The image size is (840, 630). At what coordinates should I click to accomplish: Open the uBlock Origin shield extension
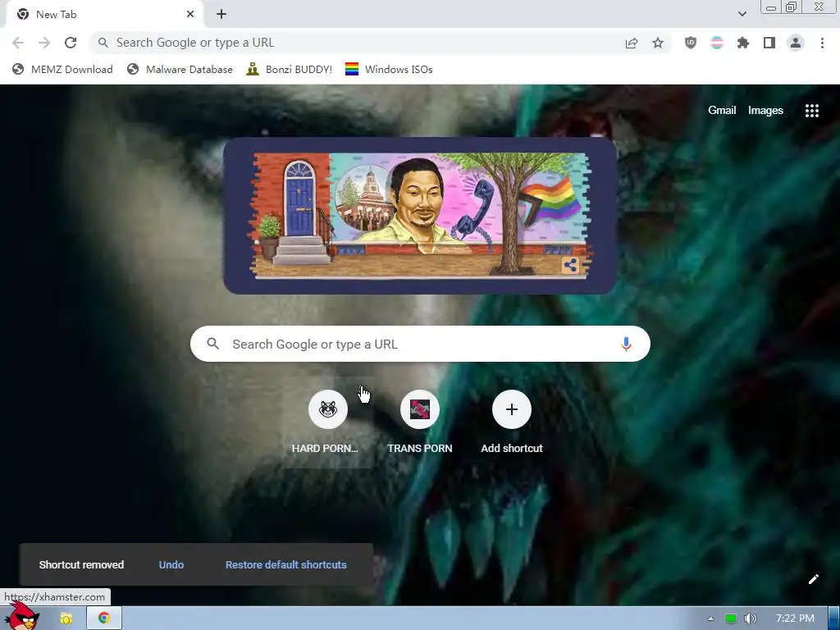tap(691, 43)
